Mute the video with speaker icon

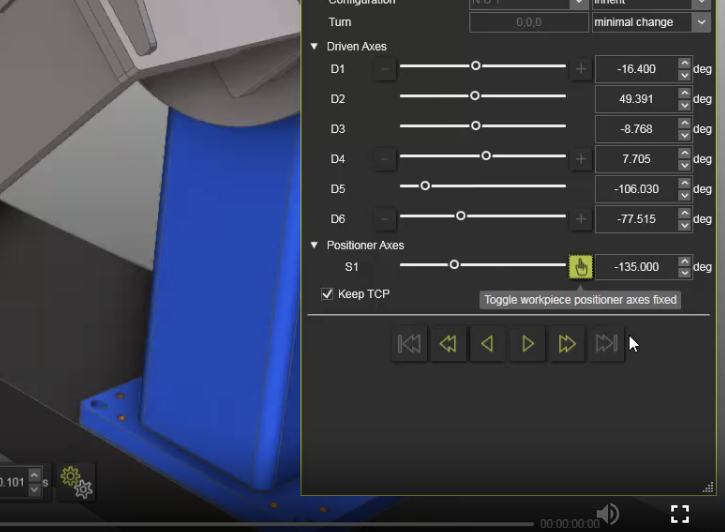[607, 514]
